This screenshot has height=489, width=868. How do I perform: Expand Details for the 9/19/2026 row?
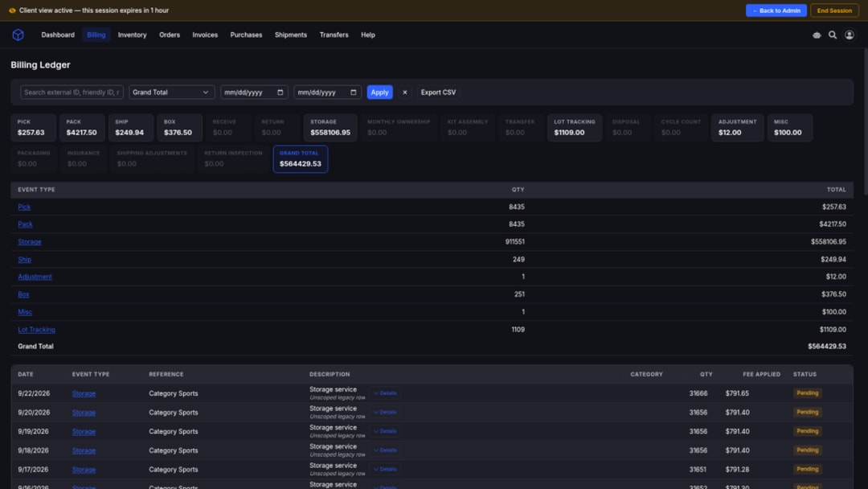coord(385,431)
